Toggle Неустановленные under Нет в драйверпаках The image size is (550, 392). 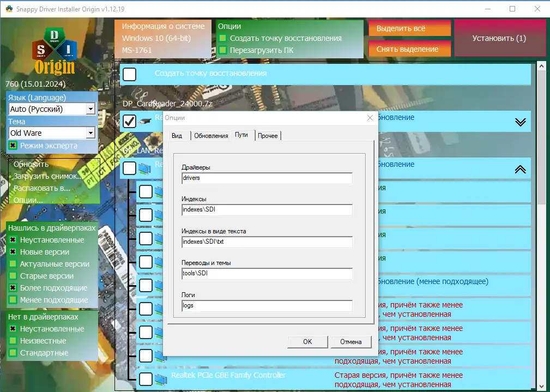(13, 329)
